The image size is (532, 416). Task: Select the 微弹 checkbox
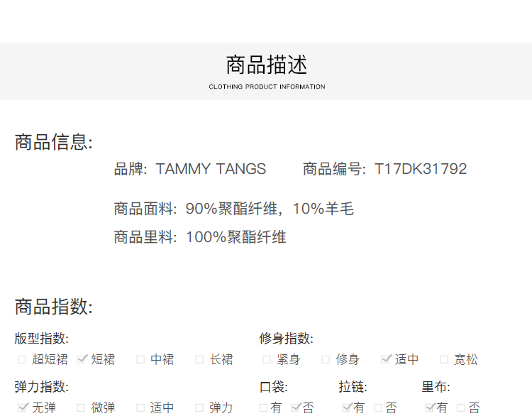pyautogui.click(x=82, y=407)
